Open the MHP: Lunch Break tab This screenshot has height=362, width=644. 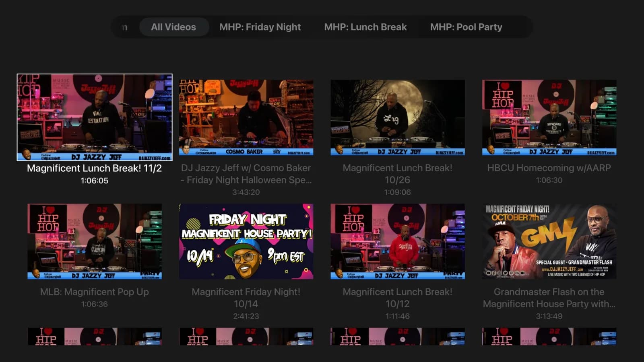pos(365,27)
